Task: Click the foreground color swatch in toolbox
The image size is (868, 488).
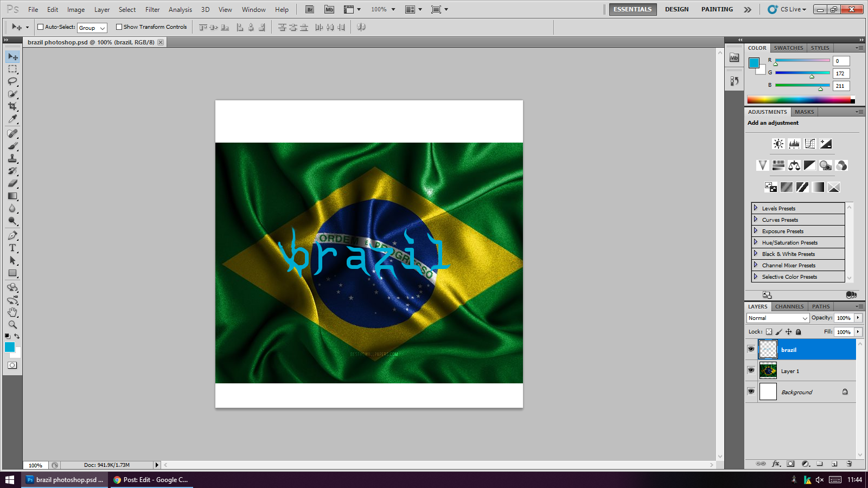Action: click(x=10, y=347)
